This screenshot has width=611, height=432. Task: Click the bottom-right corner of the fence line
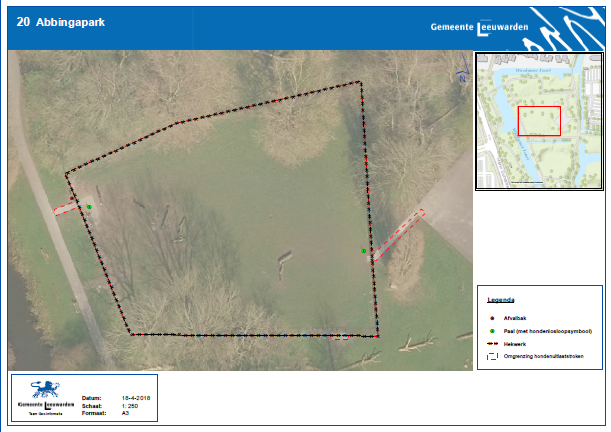[378, 336]
